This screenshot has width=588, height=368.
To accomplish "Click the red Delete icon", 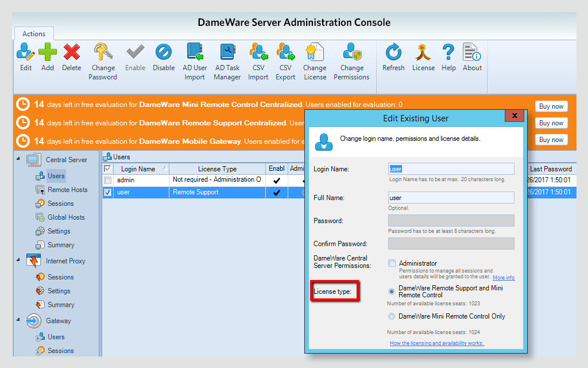I will coord(71,53).
